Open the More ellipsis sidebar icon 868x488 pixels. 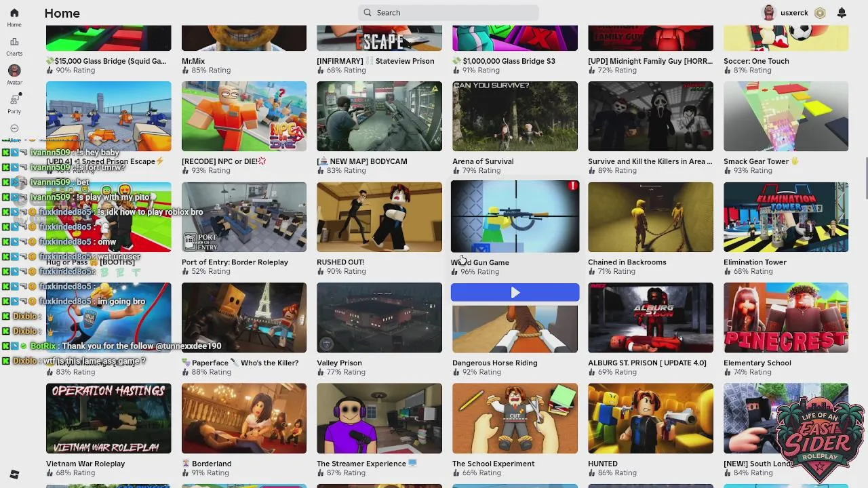pos(14,128)
